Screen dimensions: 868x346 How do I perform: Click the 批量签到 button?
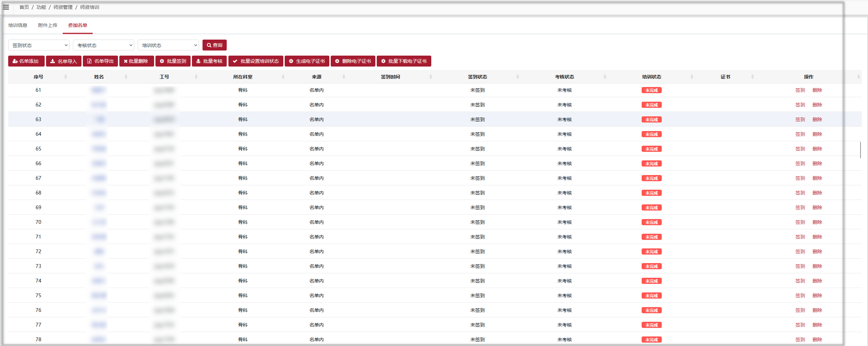click(173, 61)
